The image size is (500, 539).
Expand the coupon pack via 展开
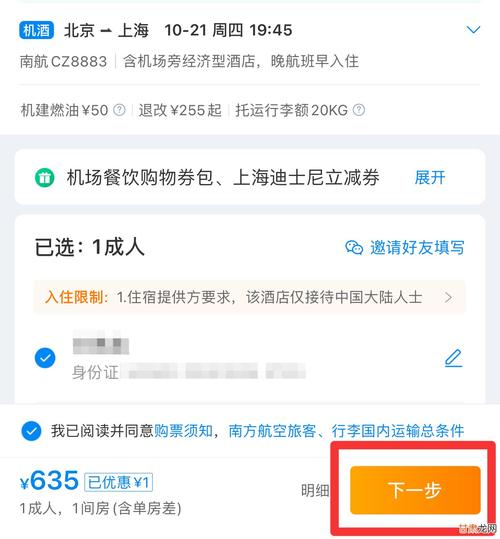point(430,178)
